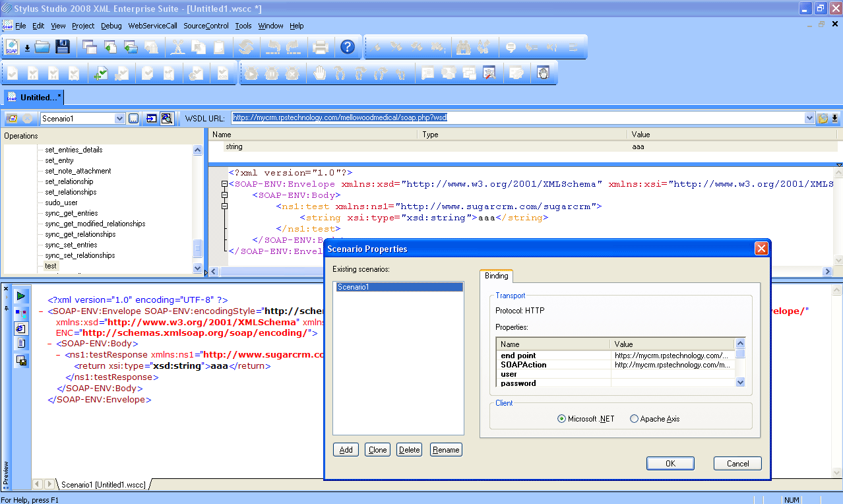Click the New SOAP document icon
Screen dimensions: 843x504
coord(13,47)
